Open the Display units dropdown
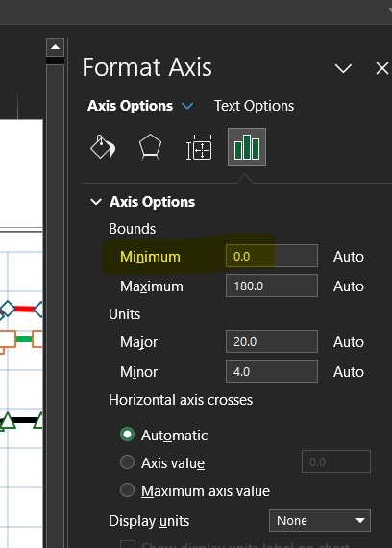 (320, 520)
